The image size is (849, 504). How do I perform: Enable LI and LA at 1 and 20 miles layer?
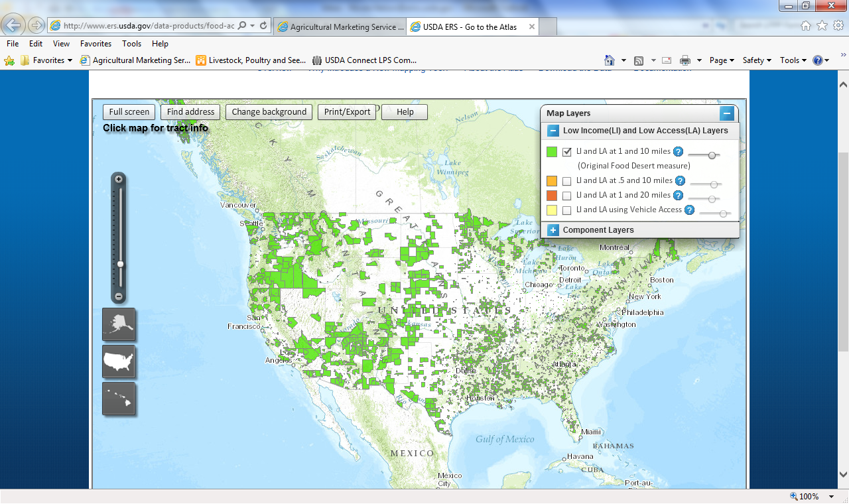coord(567,196)
